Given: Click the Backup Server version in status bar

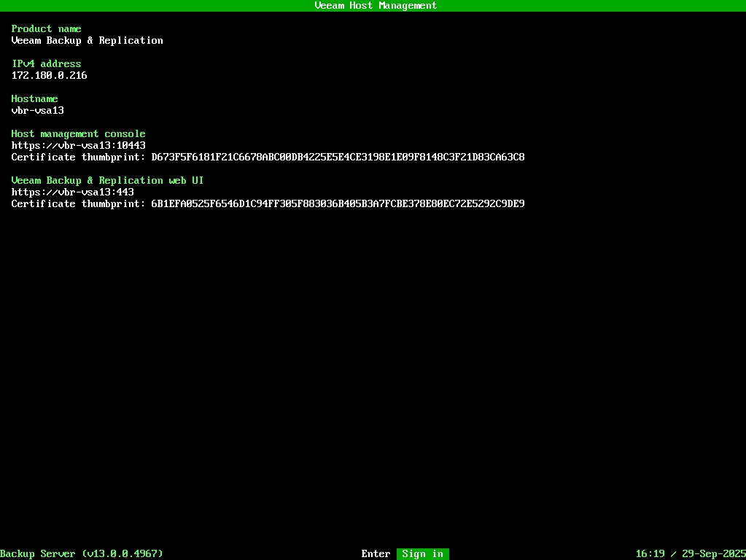Looking at the screenshot, I should [81, 554].
